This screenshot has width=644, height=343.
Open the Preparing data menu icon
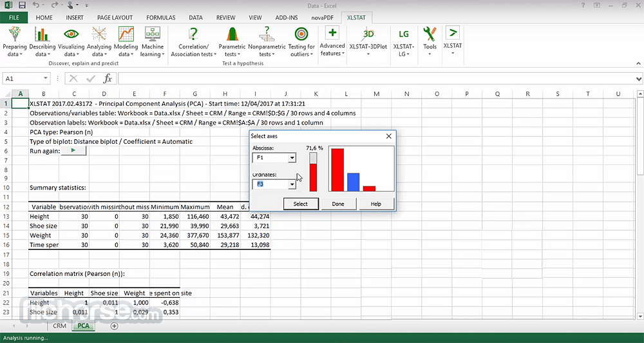pos(15,41)
